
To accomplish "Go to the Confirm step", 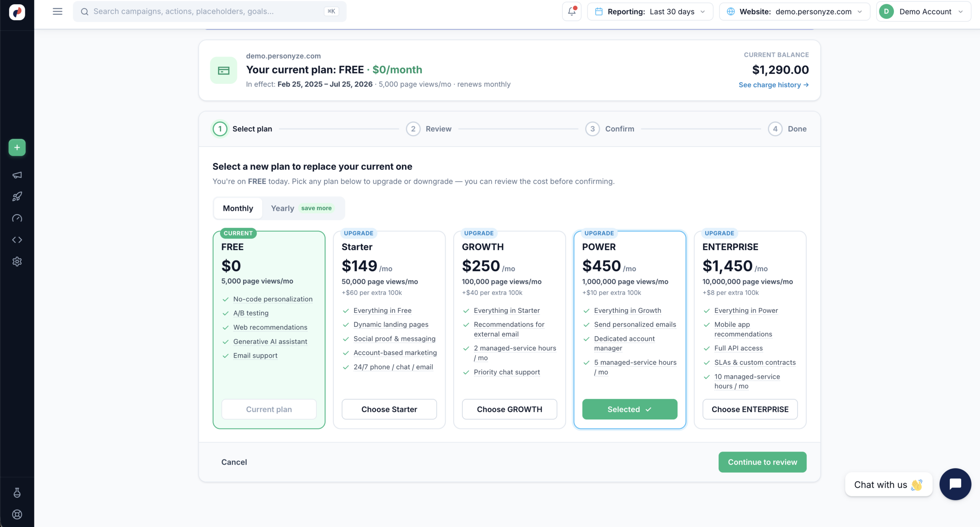I will tap(610, 129).
